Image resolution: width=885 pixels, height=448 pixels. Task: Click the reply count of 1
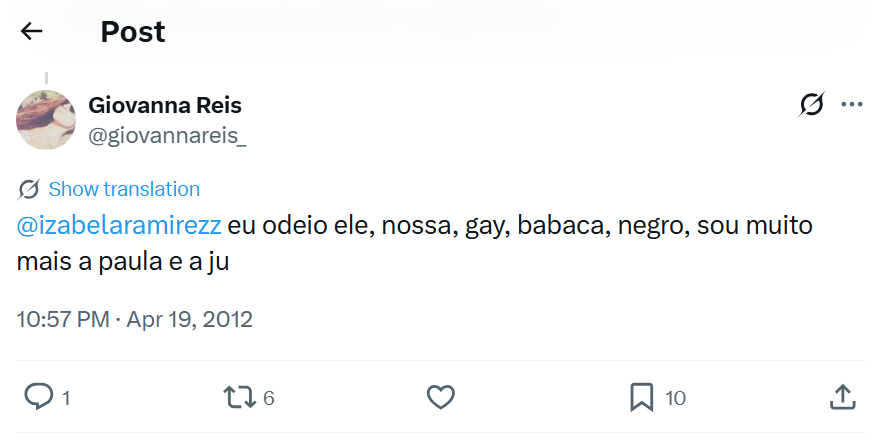66,398
